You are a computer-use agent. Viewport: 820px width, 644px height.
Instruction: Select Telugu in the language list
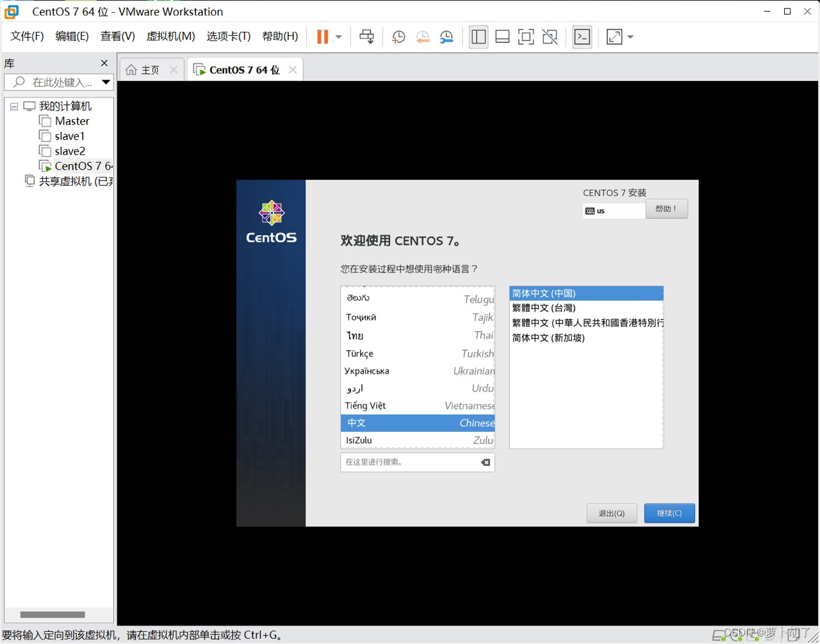pos(418,299)
